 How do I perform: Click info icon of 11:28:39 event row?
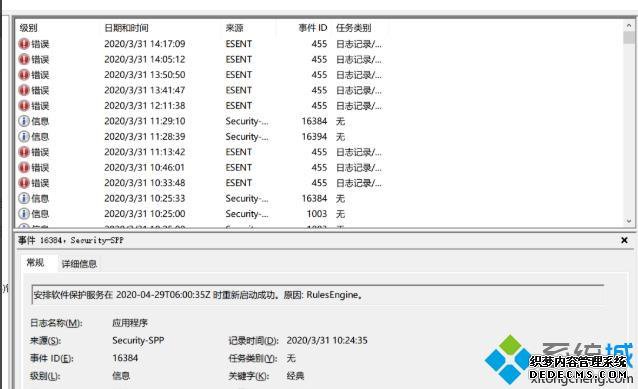tap(24, 136)
